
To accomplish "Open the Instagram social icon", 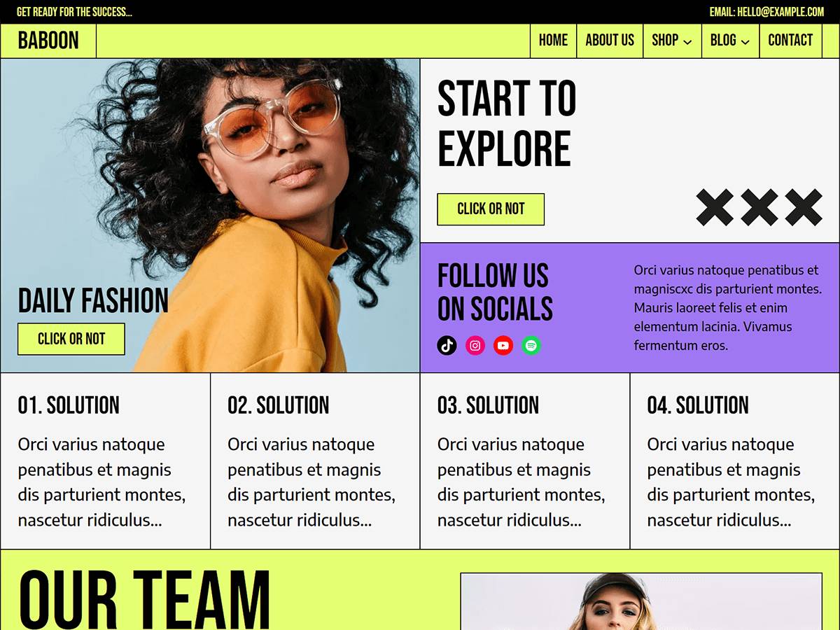I will tap(475, 345).
